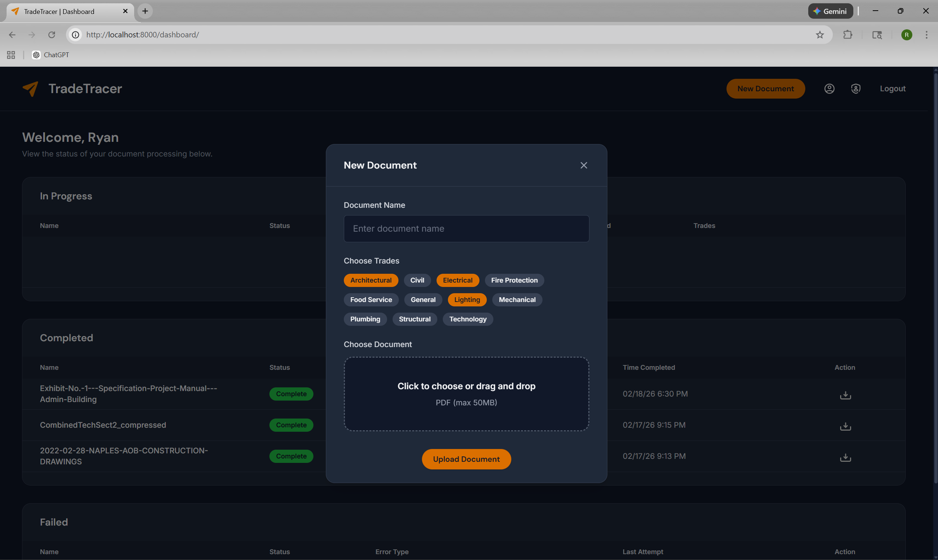The width and height of the screenshot is (938, 560).
Task: Open the ChatGPT bookmark
Action: tap(51, 55)
